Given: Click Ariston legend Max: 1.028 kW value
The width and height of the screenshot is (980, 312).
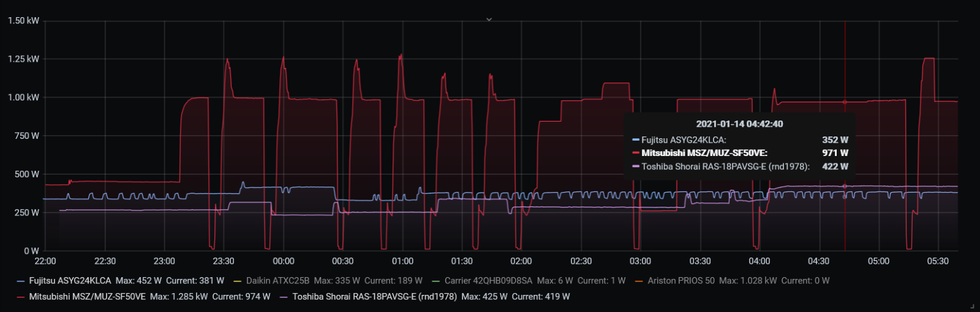Looking at the screenshot, I should (748, 281).
